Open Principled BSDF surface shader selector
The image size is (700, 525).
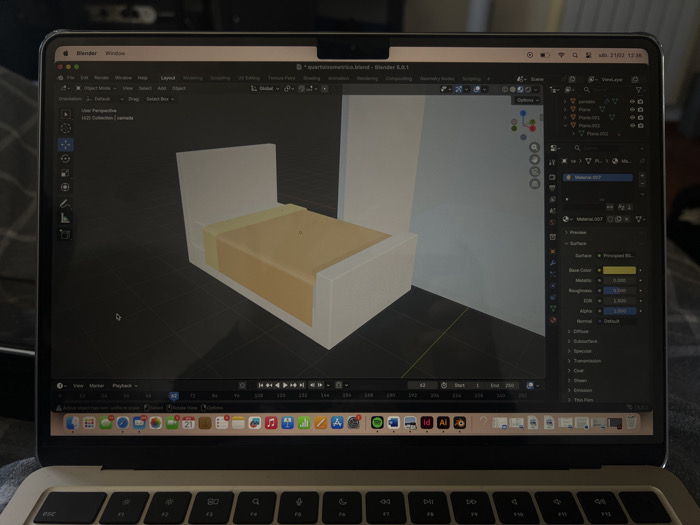click(617, 256)
